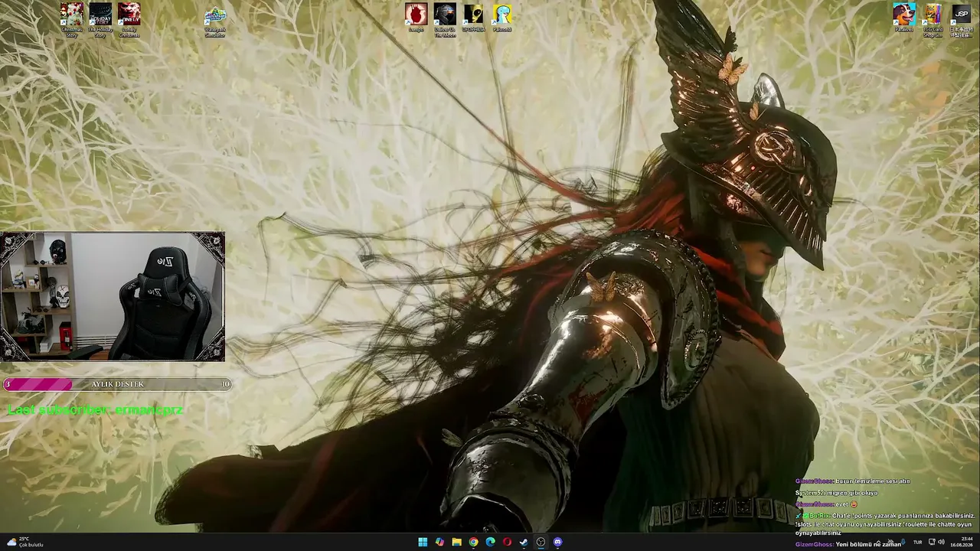Launch the Longvinter heart icon shortcut
Viewport: 980px width, 551px height.
[416, 18]
